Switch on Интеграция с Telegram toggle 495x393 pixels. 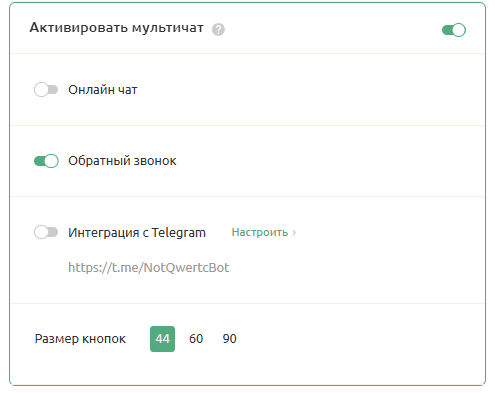click(x=46, y=232)
